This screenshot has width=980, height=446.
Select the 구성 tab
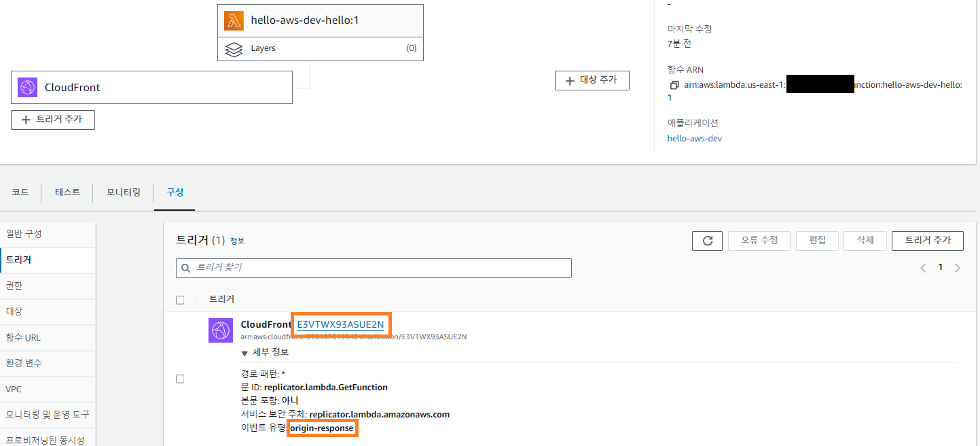(x=175, y=192)
